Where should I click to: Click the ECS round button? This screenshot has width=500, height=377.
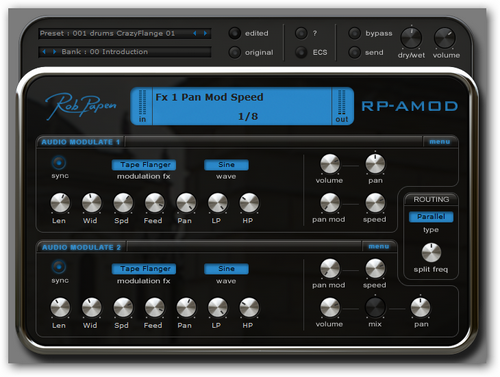pyautogui.click(x=301, y=52)
